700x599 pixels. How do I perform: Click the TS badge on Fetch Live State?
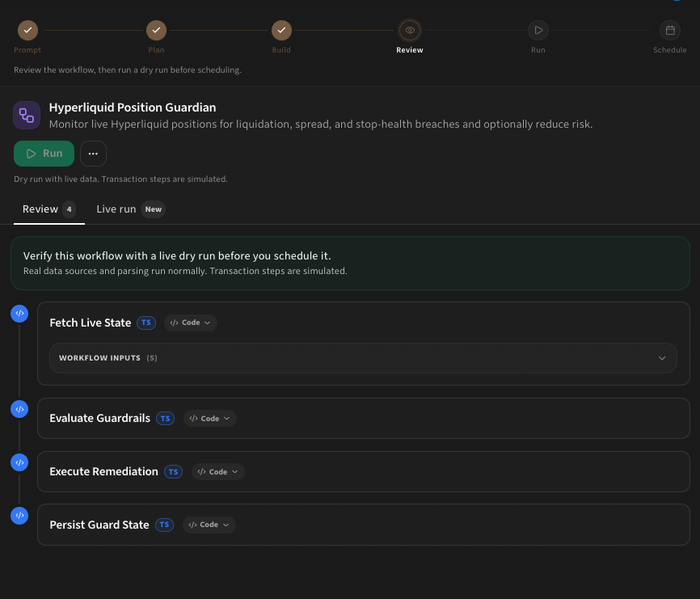tap(146, 323)
